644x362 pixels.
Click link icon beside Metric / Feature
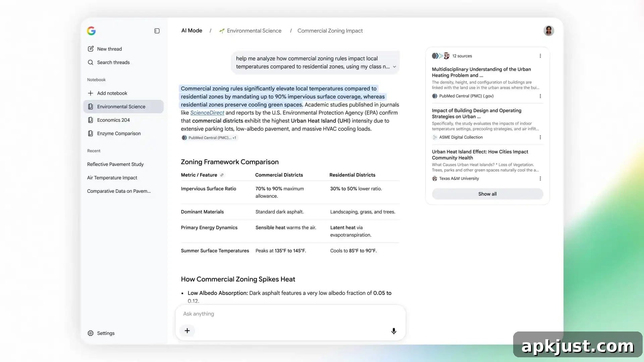point(222,175)
